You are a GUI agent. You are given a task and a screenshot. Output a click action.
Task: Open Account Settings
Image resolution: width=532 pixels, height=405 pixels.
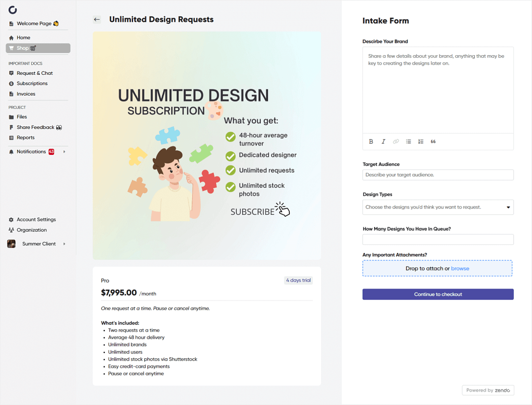(x=37, y=219)
